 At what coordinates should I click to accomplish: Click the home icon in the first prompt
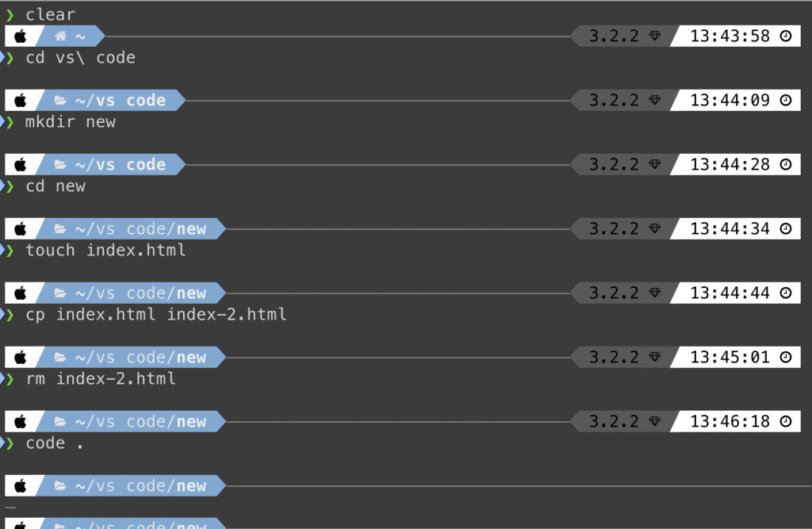pyautogui.click(x=60, y=36)
